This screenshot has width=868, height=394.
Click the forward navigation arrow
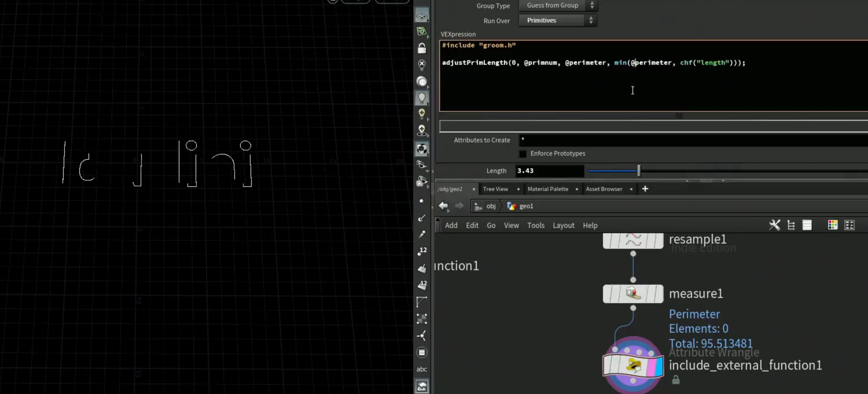(x=459, y=206)
